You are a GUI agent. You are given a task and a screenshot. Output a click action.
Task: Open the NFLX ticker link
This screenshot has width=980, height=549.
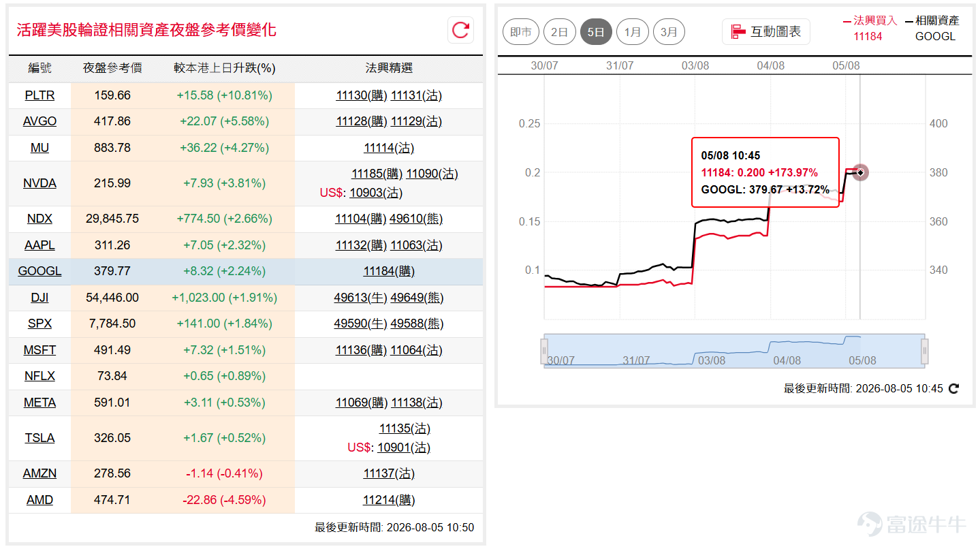(x=39, y=376)
